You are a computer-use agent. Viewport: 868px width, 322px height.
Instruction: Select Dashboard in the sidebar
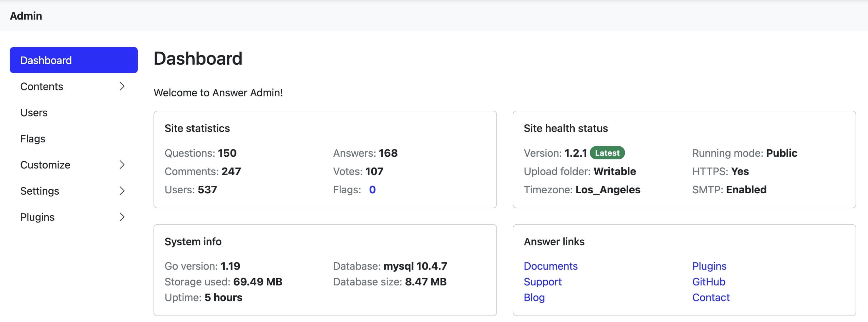coord(73,60)
